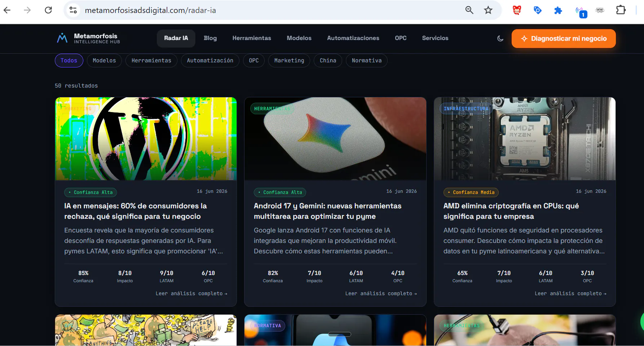
Task: Filter results by the Automatización chip
Action: pos(210,61)
